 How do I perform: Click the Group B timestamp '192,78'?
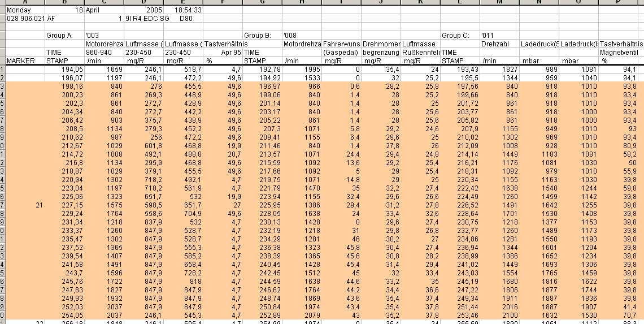pyautogui.click(x=262, y=70)
